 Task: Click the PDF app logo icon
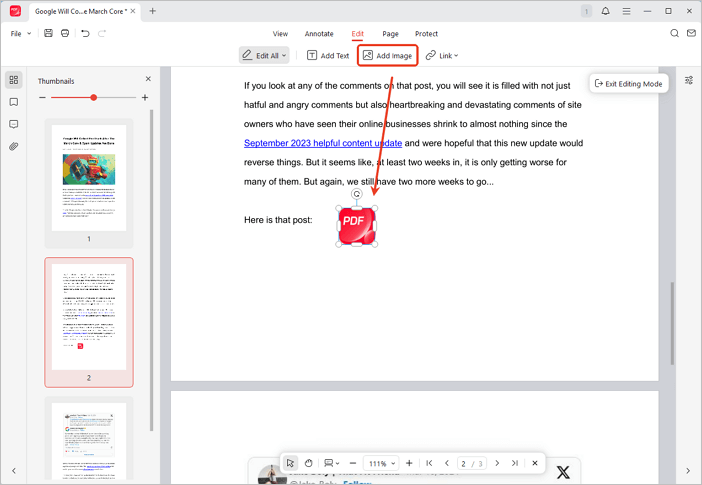[15, 11]
